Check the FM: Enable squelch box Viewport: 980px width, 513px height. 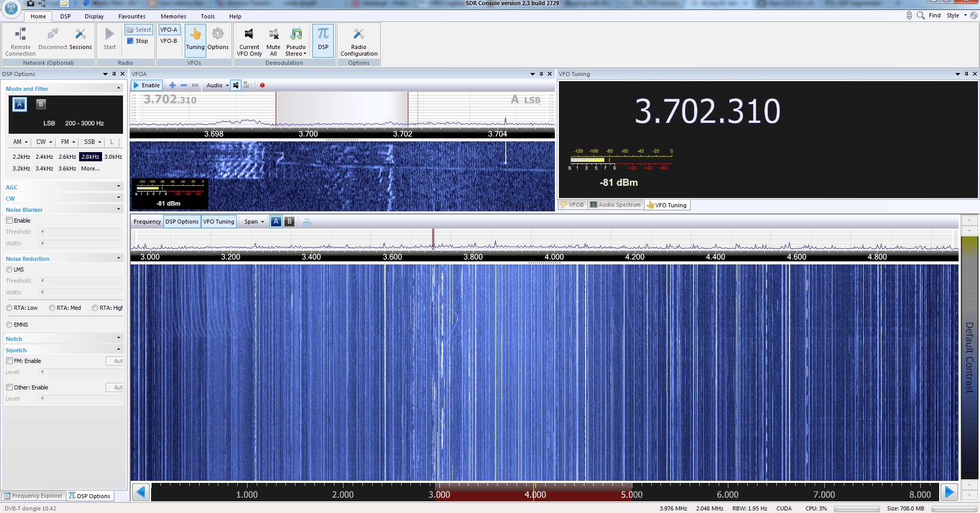click(x=10, y=361)
